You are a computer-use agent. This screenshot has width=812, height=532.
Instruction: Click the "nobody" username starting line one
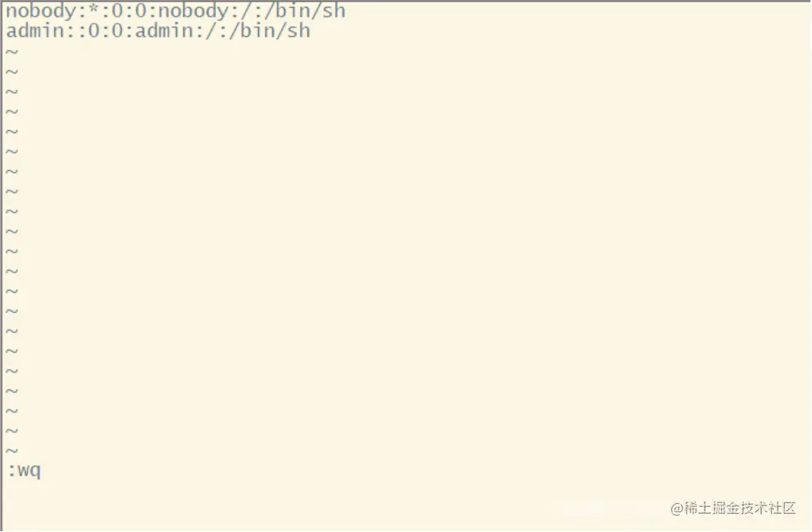[x=41, y=11]
